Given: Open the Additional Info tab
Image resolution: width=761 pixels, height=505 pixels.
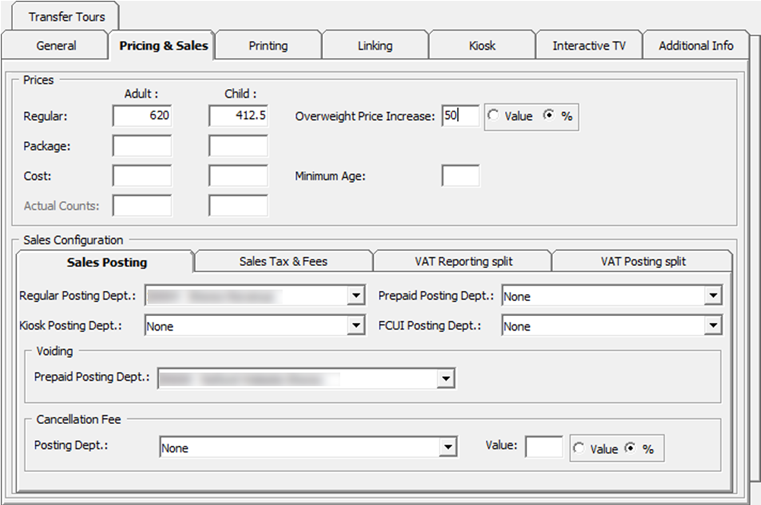Looking at the screenshot, I should pyautogui.click(x=695, y=46).
